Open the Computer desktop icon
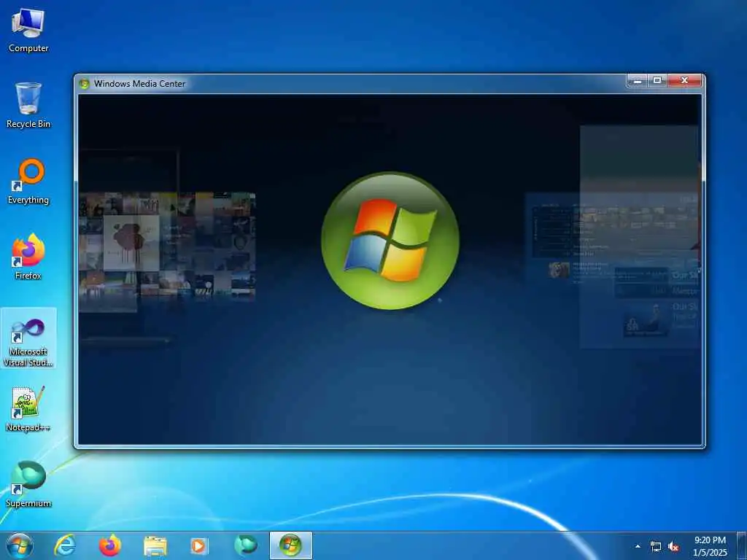The height and width of the screenshot is (560, 747). tap(28, 31)
